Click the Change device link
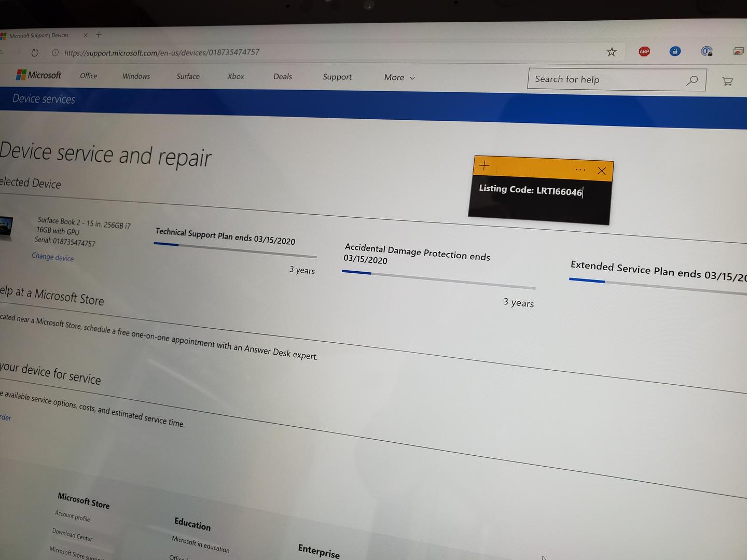 (x=52, y=257)
